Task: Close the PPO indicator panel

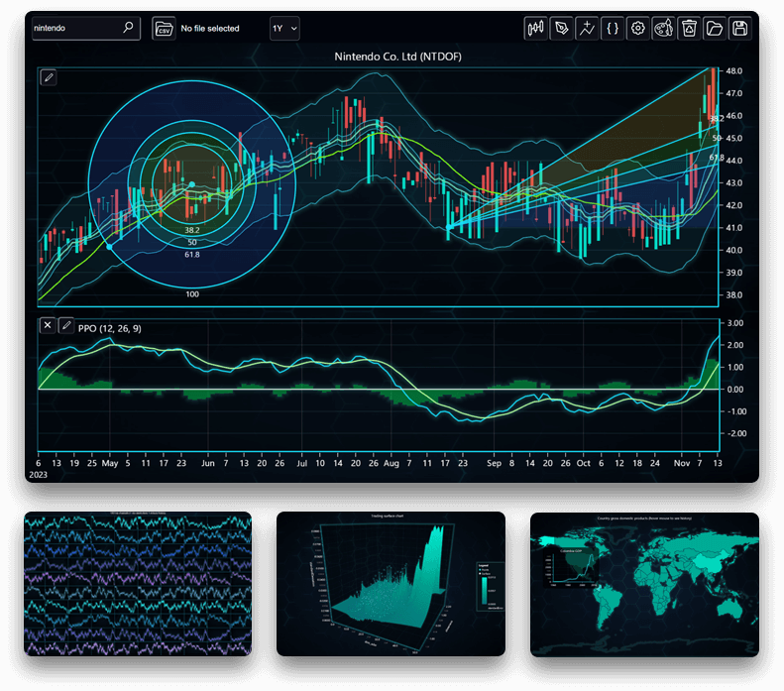Action: click(x=48, y=325)
